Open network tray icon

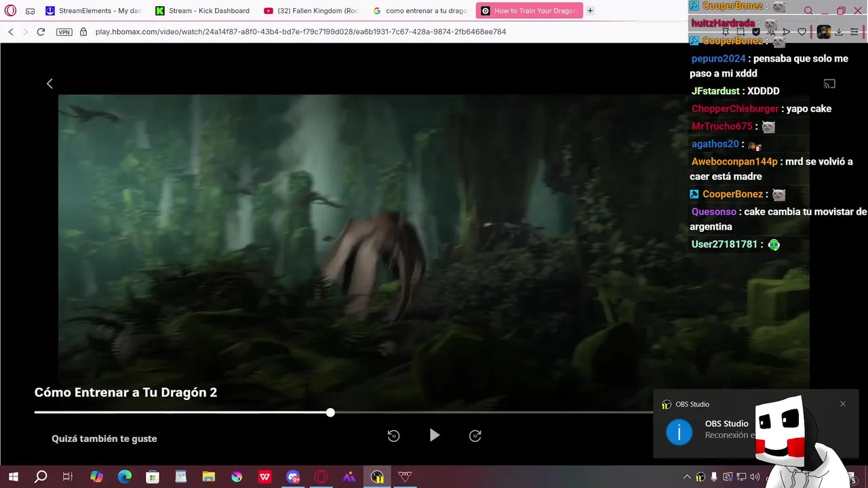coord(741,477)
